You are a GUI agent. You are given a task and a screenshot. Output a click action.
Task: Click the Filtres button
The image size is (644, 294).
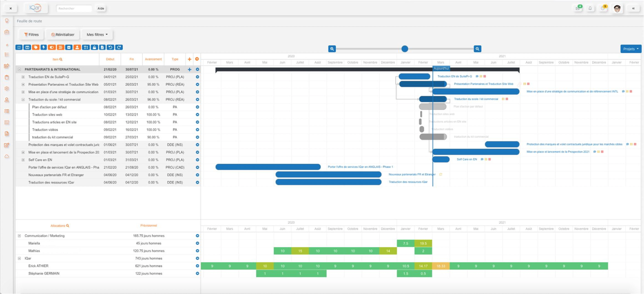(32, 34)
